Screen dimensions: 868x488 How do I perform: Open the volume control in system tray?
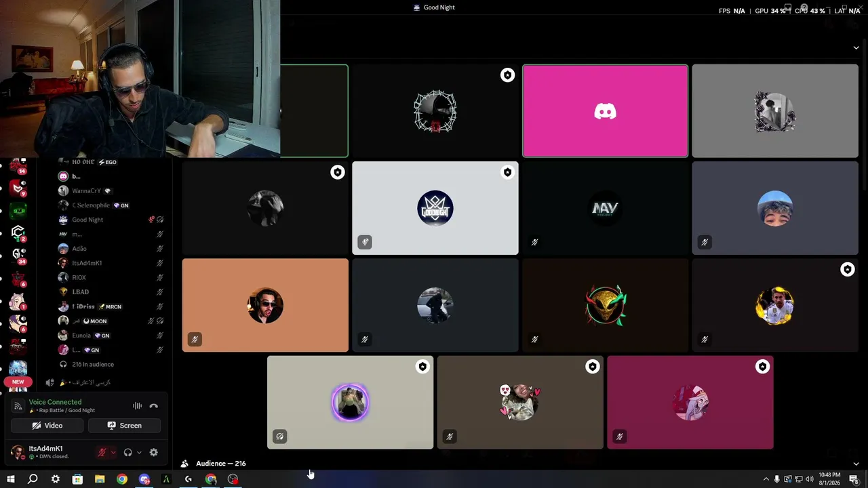809,479
